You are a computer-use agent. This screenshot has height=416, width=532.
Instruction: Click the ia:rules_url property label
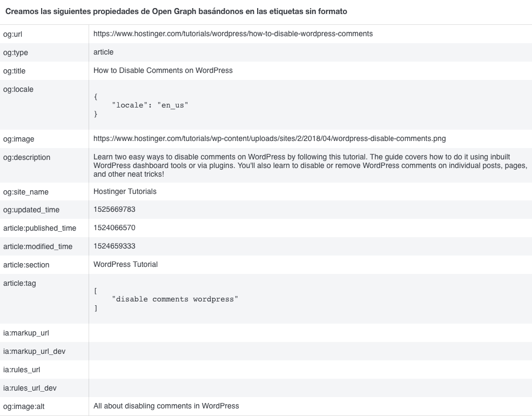pos(22,370)
